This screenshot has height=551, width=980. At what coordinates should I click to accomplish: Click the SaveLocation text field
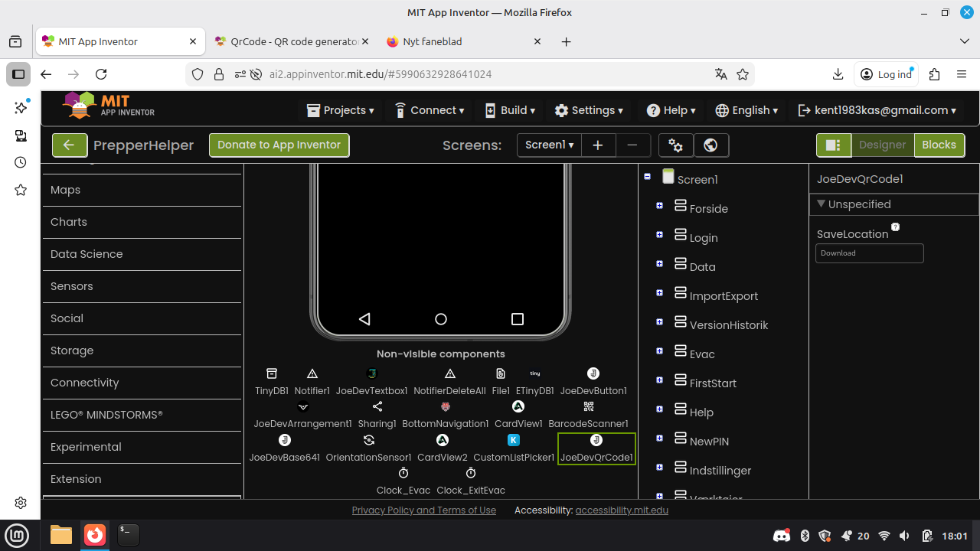click(869, 253)
